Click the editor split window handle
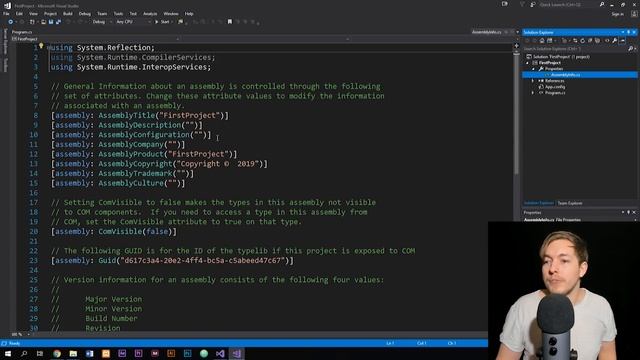This screenshot has height=360, width=640. coord(516,45)
